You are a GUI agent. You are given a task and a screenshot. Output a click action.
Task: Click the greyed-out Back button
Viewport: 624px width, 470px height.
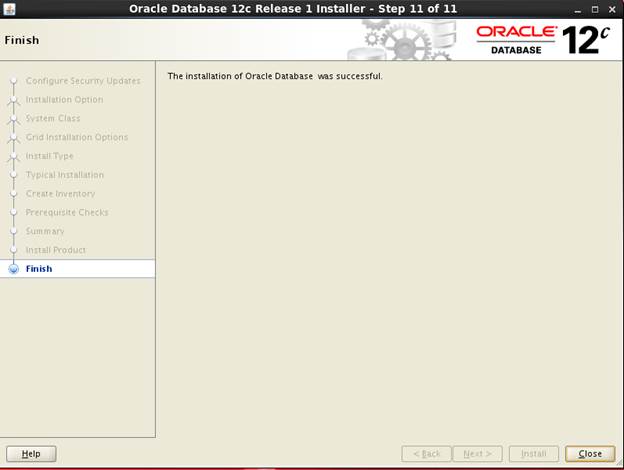click(427, 454)
